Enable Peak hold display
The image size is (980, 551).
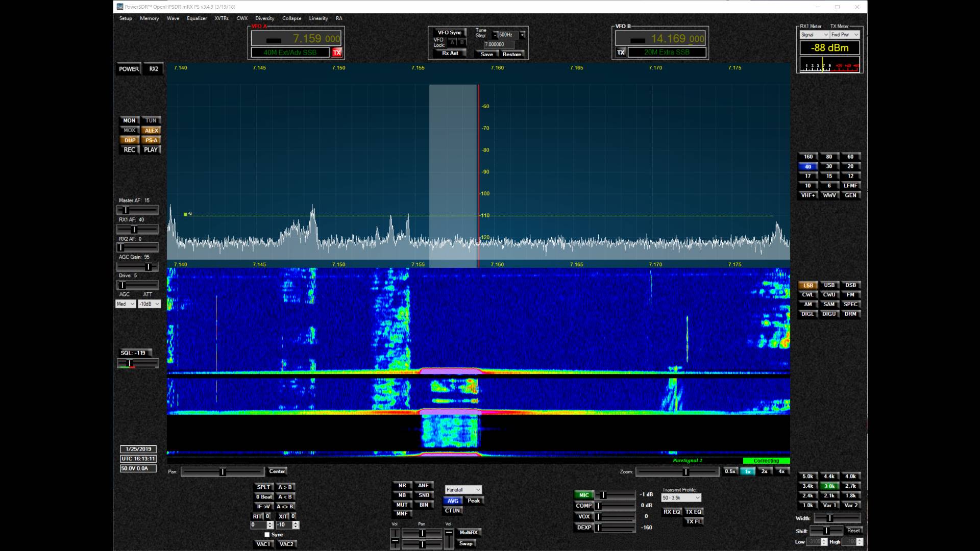[x=474, y=501]
